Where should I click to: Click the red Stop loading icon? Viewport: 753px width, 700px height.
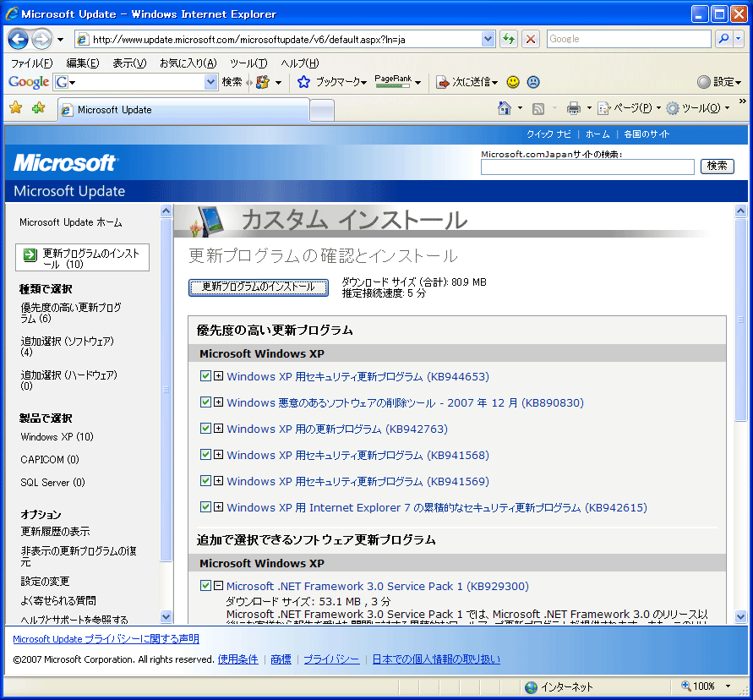click(531, 39)
